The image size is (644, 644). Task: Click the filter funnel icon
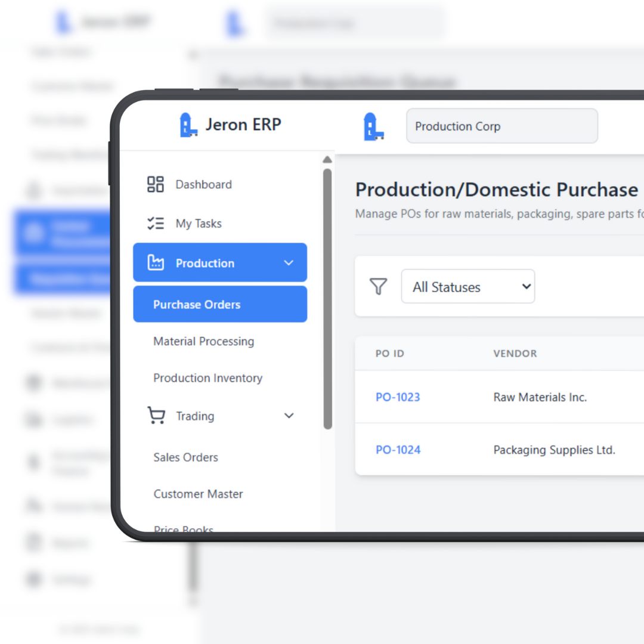pos(379,287)
